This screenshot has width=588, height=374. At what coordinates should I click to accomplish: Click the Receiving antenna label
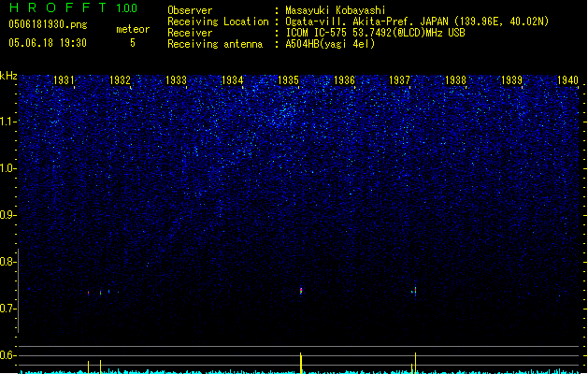click(x=215, y=44)
